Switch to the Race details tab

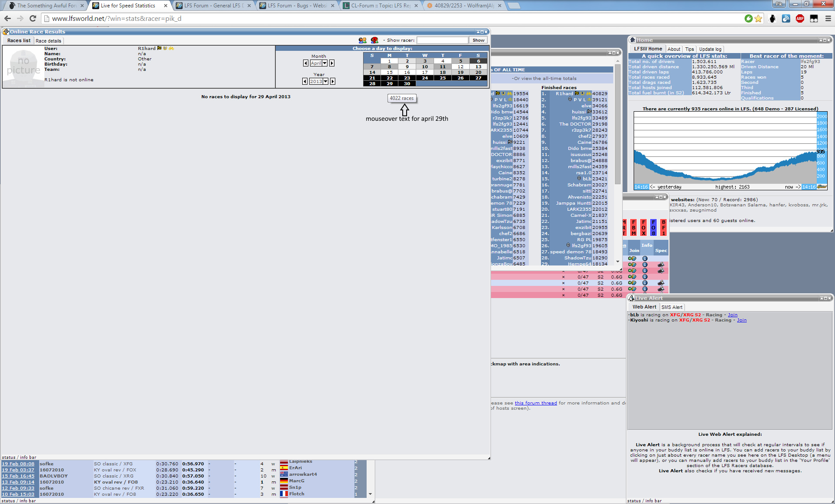pyautogui.click(x=48, y=41)
